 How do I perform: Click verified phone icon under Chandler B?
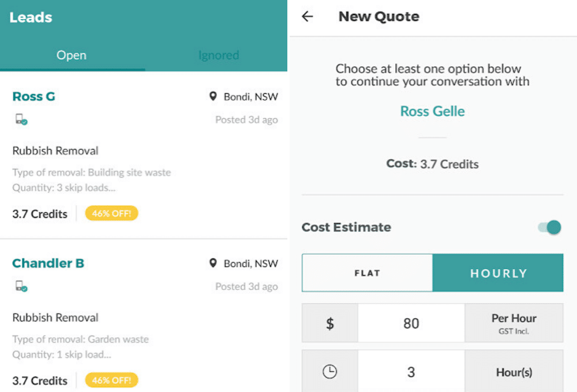click(x=21, y=286)
